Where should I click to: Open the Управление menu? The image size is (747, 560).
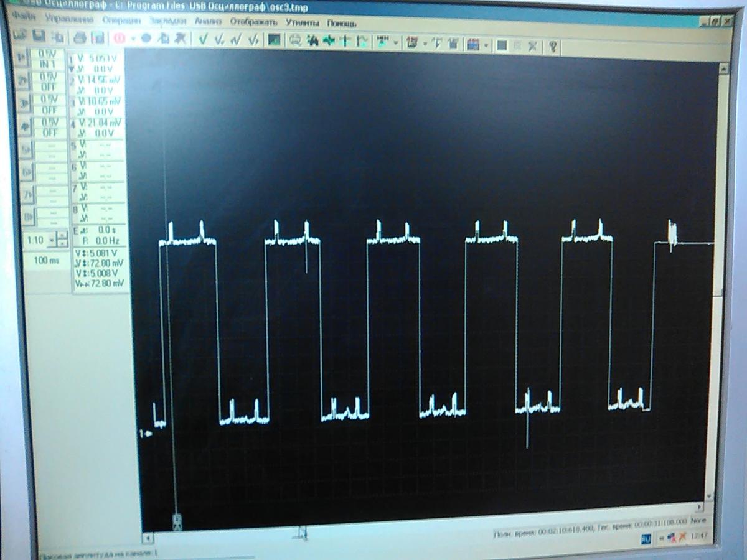68,19
